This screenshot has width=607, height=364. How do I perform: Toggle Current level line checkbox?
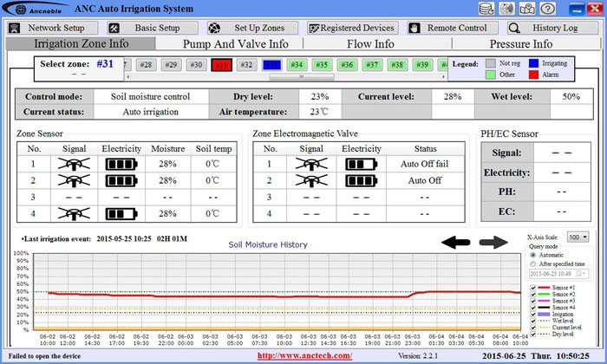point(533,328)
